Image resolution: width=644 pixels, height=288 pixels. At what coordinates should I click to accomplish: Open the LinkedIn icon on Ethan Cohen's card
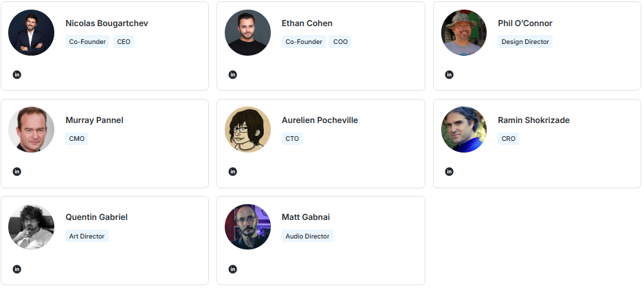pyautogui.click(x=233, y=74)
